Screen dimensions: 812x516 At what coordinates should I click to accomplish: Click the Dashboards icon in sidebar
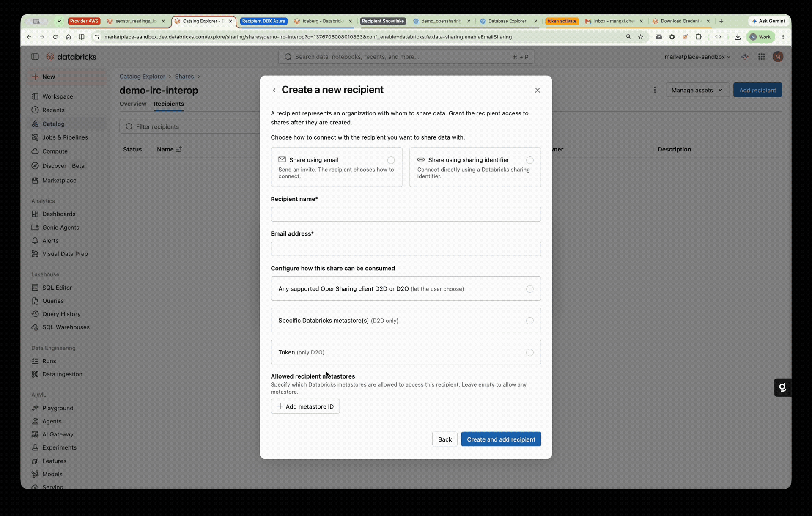point(35,214)
